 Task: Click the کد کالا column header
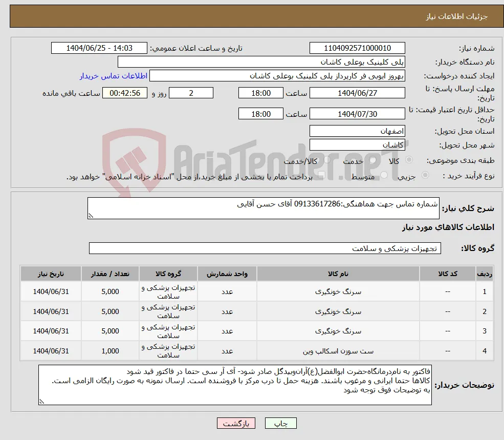click(447, 274)
